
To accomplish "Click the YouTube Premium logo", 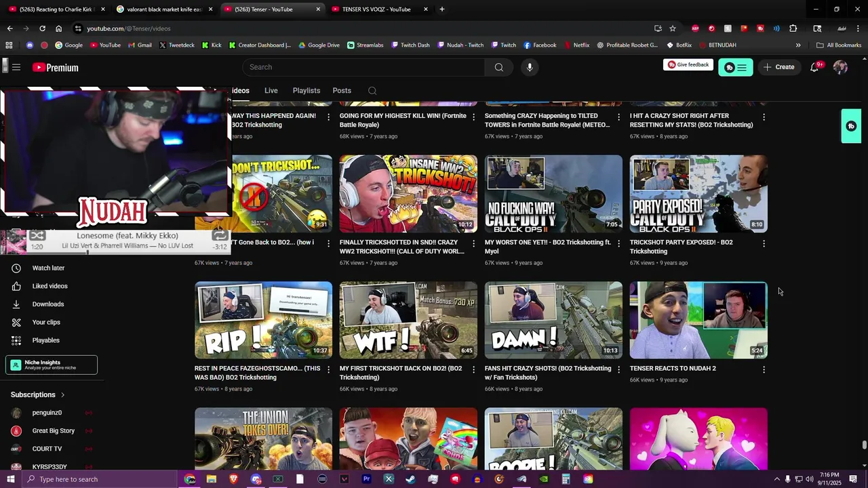I will point(56,67).
